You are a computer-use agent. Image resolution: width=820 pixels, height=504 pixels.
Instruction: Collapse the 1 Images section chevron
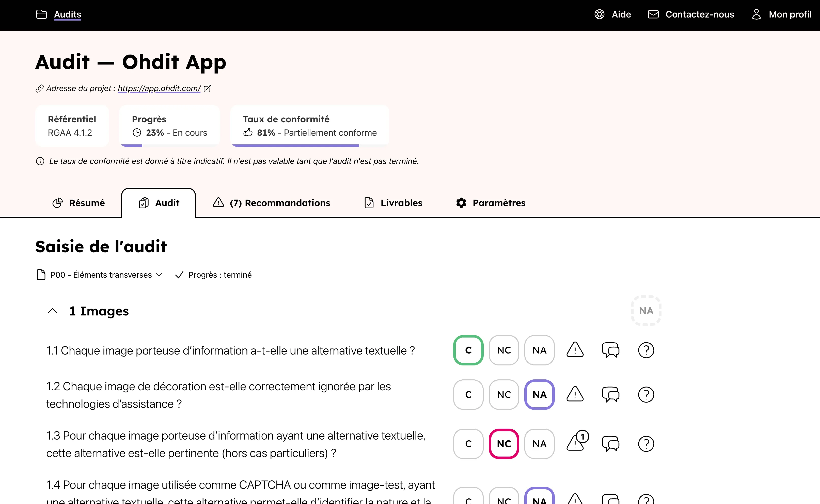coord(53,311)
